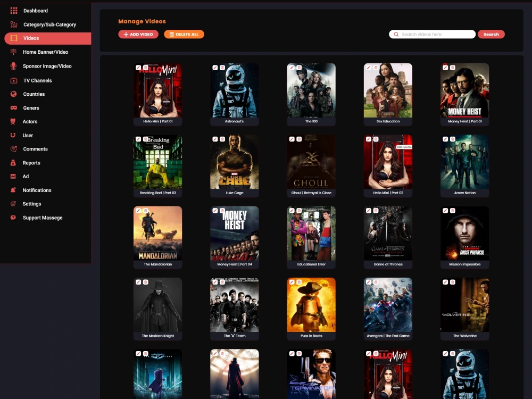Click the Category/Sub-Category tree icon
The image size is (532, 399).
(x=14, y=24)
